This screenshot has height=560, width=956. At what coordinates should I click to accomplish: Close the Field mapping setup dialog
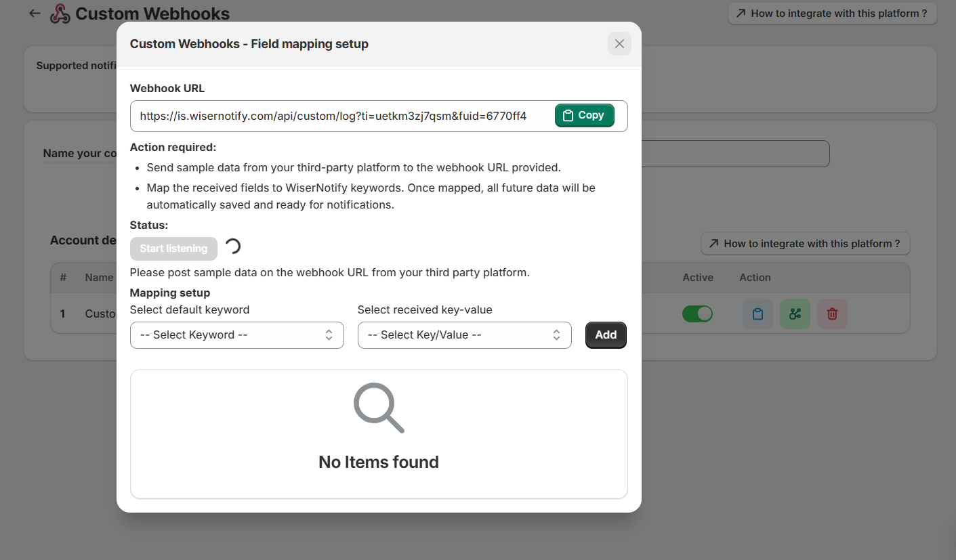click(x=619, y=44)
